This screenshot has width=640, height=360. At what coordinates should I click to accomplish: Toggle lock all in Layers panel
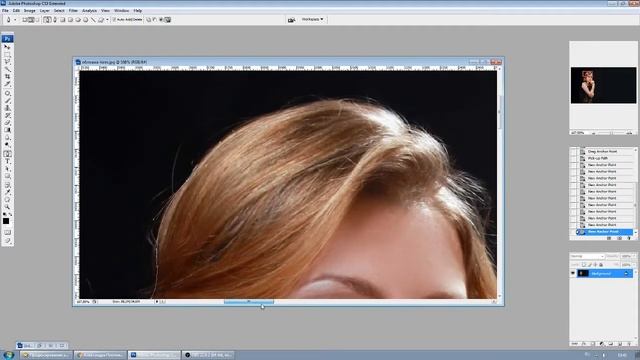(601, 265)
